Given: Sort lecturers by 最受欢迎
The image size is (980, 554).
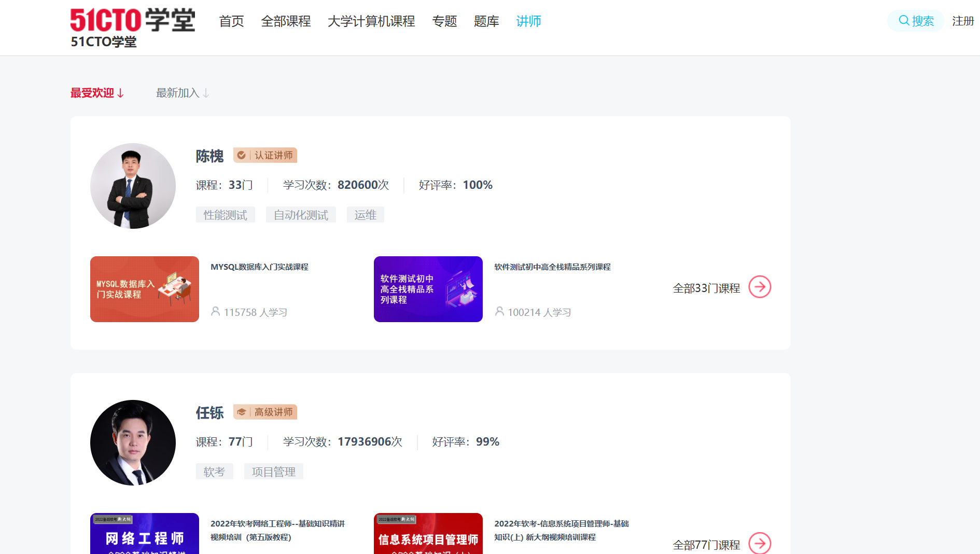Looking at the screenshot, I should (97, 93).
